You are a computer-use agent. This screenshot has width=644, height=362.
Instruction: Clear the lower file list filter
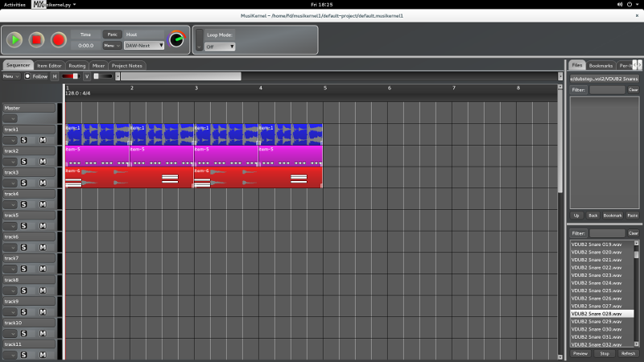coord(633,233)
